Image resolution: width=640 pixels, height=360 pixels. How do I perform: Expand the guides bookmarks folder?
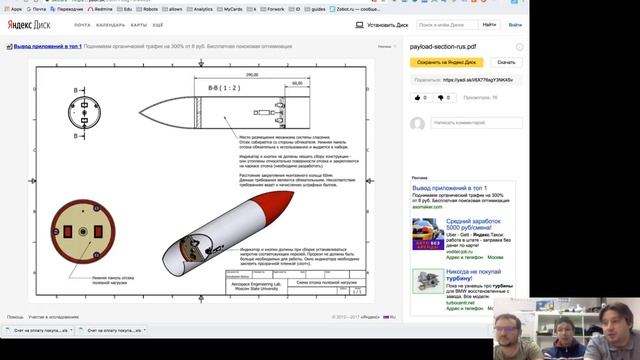click(315, 9)
